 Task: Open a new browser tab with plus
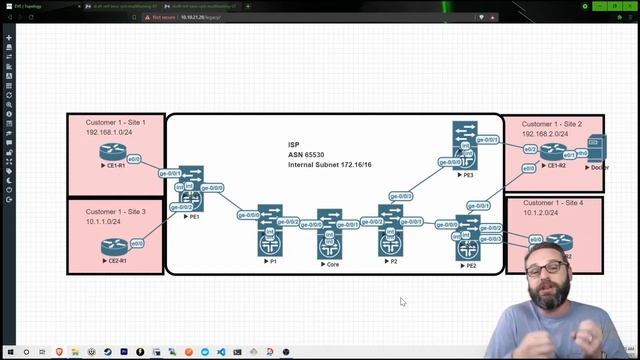click(248, 6)
